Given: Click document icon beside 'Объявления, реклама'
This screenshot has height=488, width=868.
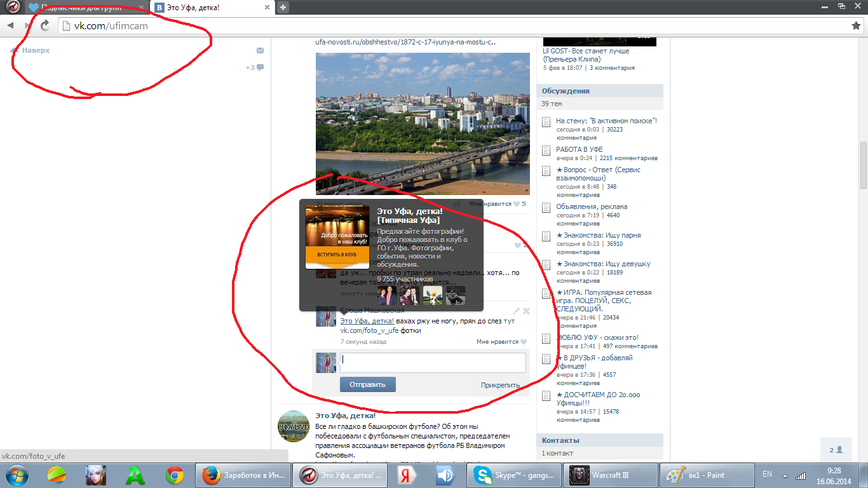Looking at the screenshot, I should tap(546, 208).
